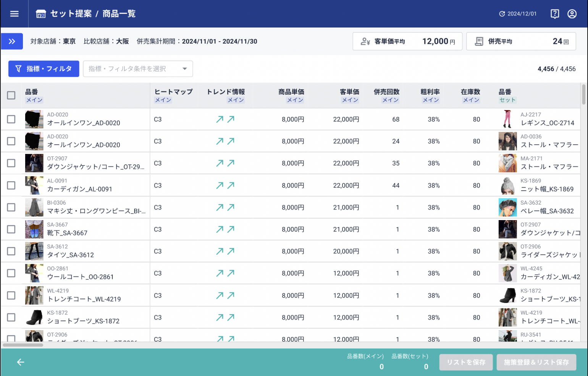This screenshot has width=588, height=376.
Task: Click the horizontal scrollbar under the table
Action: (23, 345)
